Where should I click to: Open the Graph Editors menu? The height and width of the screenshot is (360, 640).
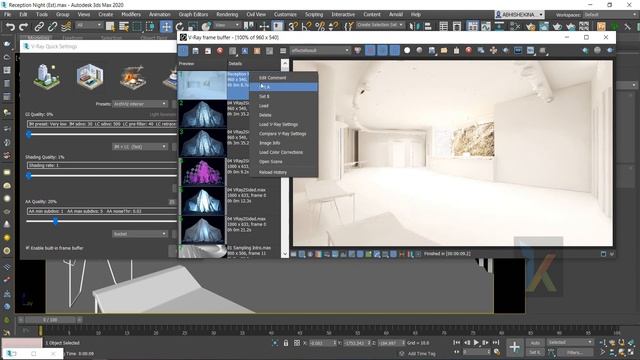(193, 14)
